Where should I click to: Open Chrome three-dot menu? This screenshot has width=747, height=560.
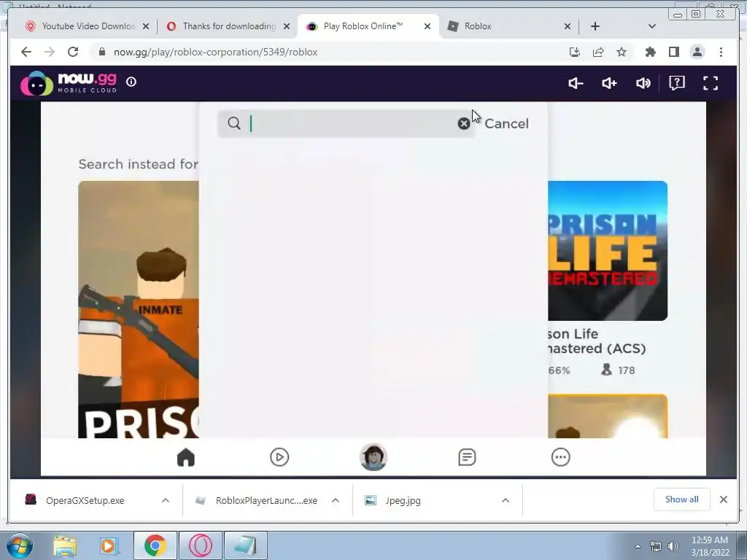coord(721,52)
